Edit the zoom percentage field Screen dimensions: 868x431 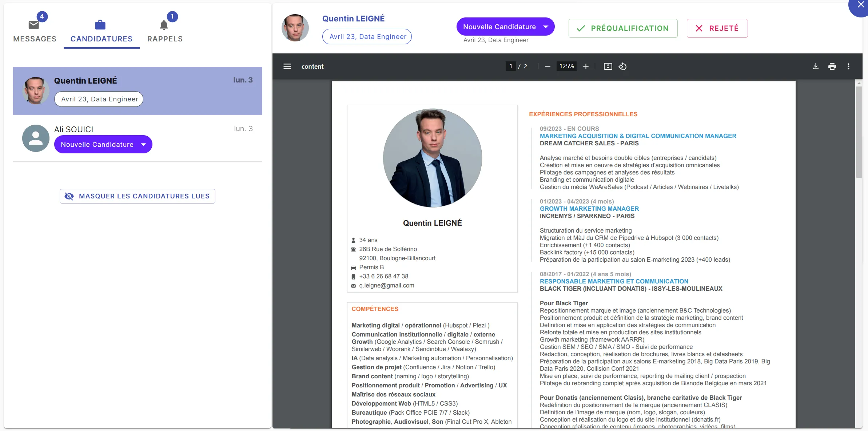(566, 66)
